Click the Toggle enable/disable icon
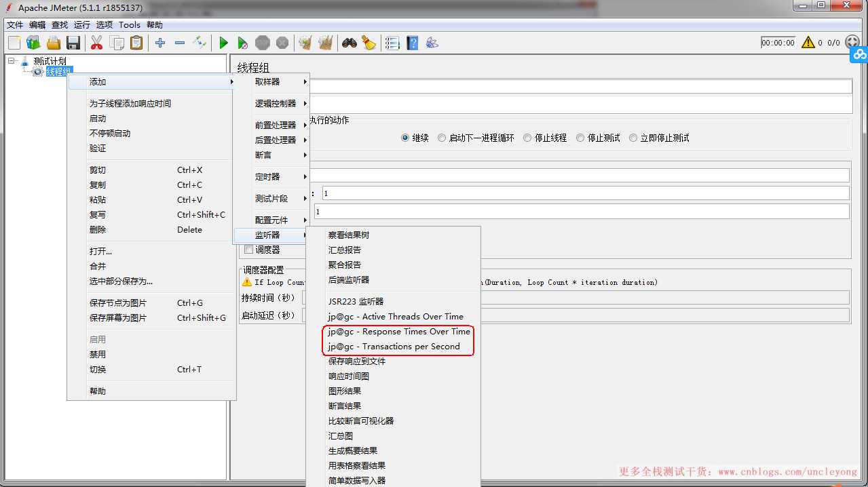This screenshot has width=868, height=487. pyautogui.click(x=200, y=43)
